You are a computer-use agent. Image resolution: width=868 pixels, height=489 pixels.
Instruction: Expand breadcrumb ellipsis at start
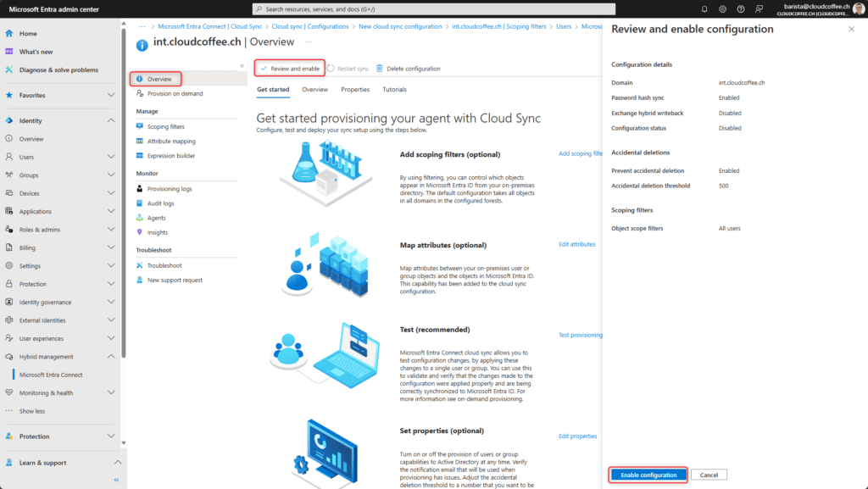pyautogui.click(x=142, y=26)
